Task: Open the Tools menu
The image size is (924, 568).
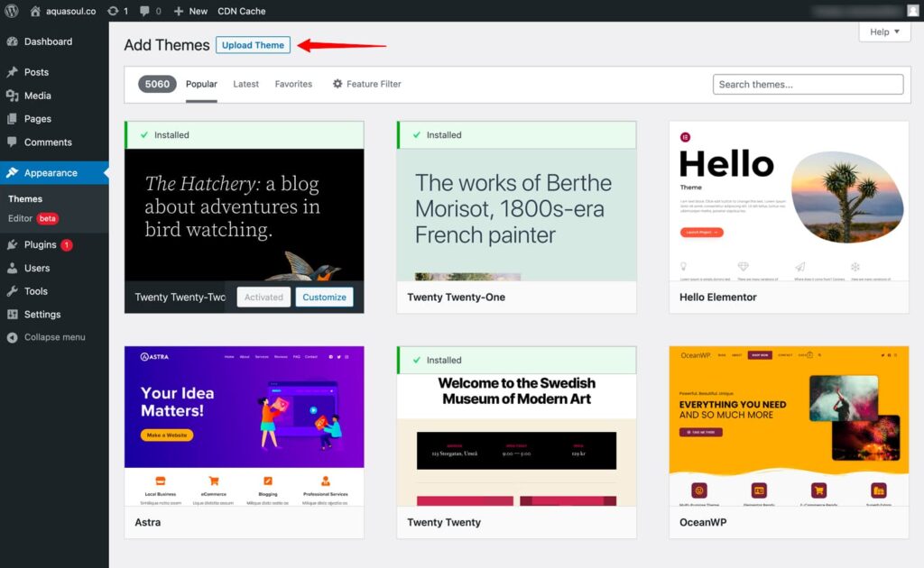Action: [x=36, y=291]
